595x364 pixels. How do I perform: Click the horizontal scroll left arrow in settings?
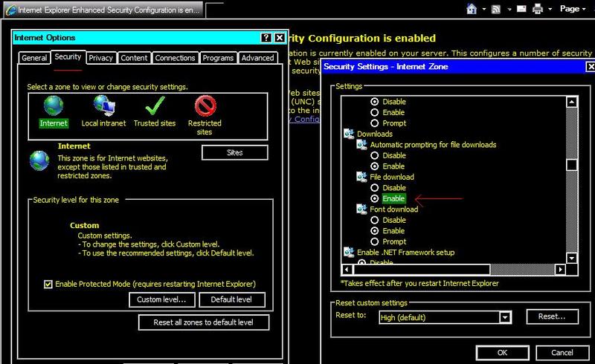coord(347,269)
